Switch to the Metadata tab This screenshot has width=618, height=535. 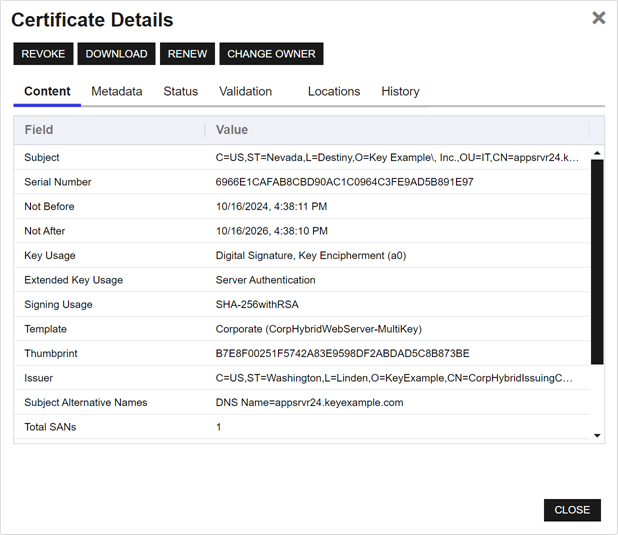click(x=117, y=91)
